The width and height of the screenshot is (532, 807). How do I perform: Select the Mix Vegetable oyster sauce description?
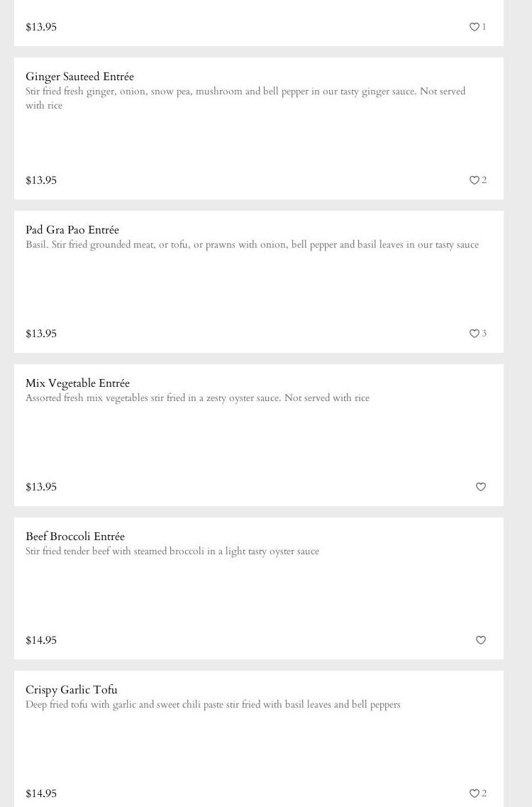tap(197, 398)
